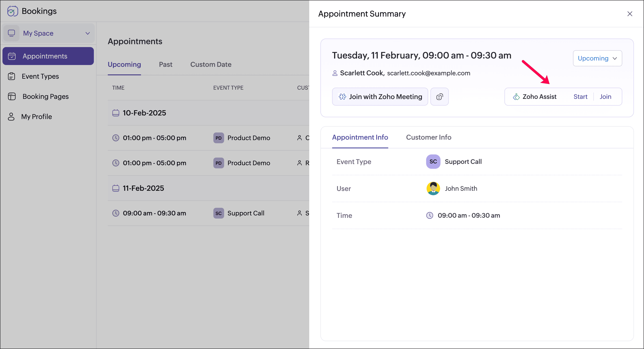This screenshot has width=644, height=349.
Task: Open the Upcoming status dropdown
Action: pyautogui.click(x=597, y=58)
